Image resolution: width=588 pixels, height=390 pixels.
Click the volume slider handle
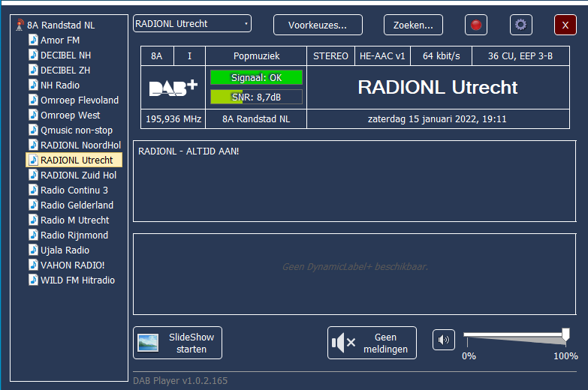click(565, 334)
